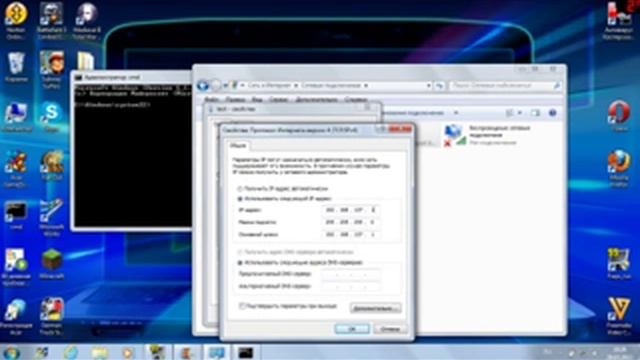
Task: Select the wireless network connection item
Action: [x=487, y=135]
